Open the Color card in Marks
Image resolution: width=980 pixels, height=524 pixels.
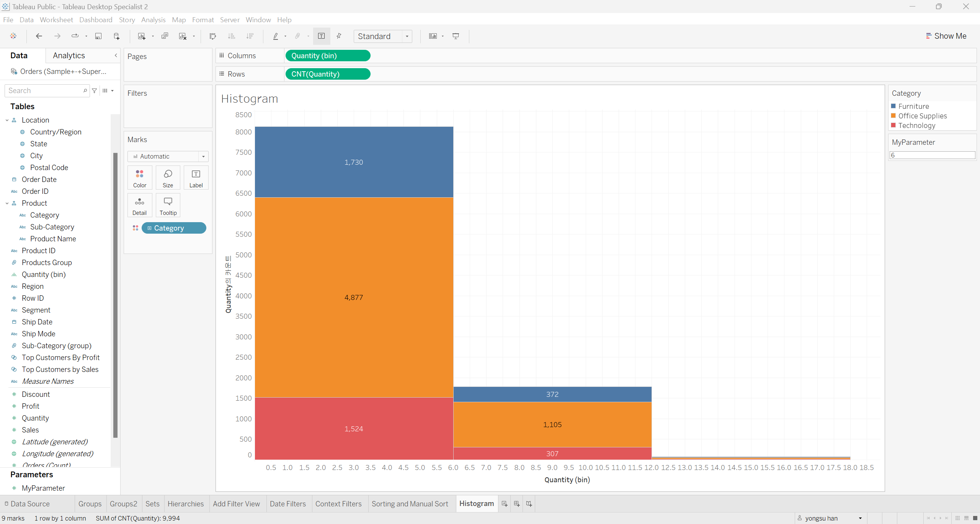(140, 178)
